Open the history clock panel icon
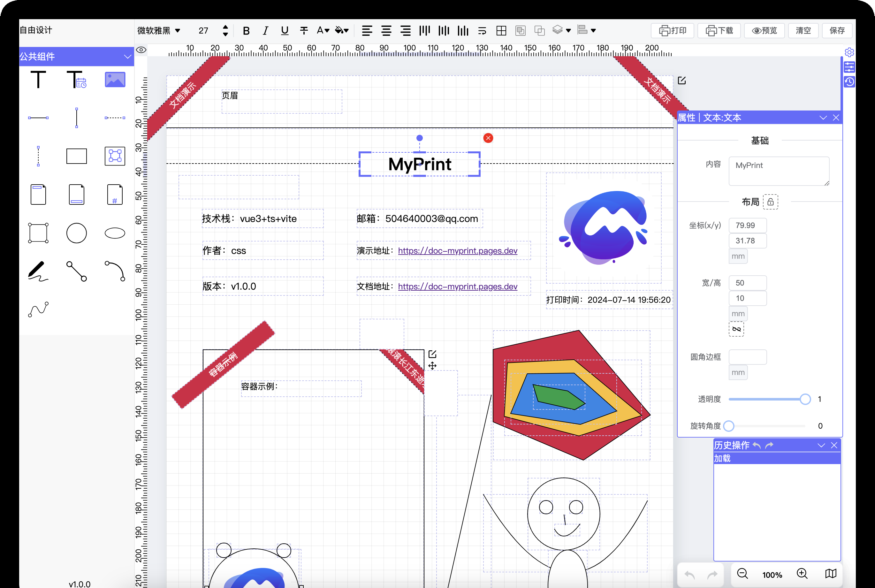This screenshot has height=588, width=875. coord(849,82)
